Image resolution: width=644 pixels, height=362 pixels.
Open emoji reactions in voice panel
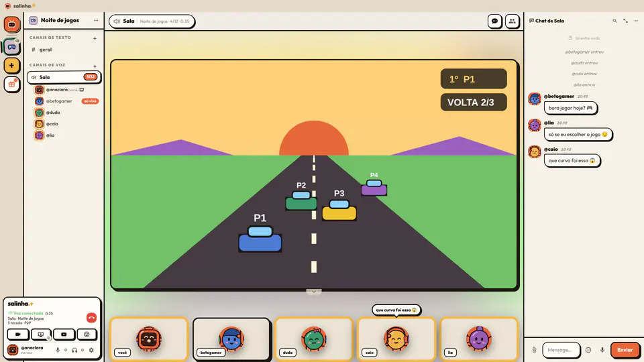[x=87, y=335]
